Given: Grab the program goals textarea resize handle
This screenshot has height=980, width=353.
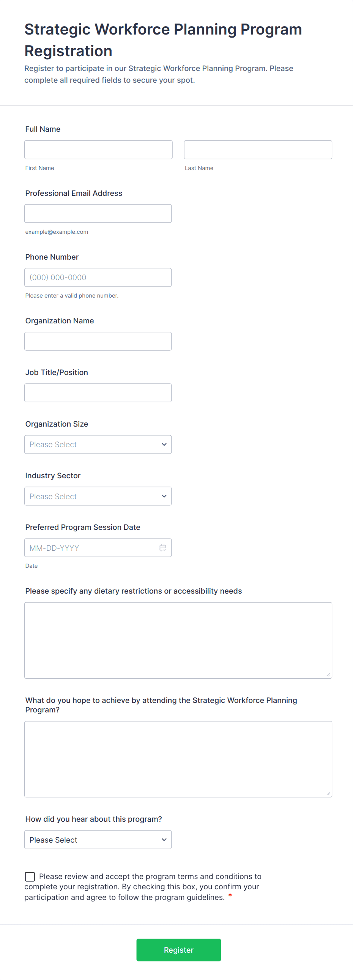Looking at the screenshot, I should pos(328,793).
